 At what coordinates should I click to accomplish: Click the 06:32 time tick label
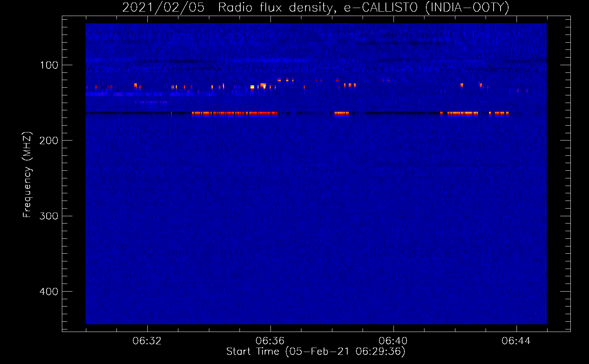coord(147,341)
